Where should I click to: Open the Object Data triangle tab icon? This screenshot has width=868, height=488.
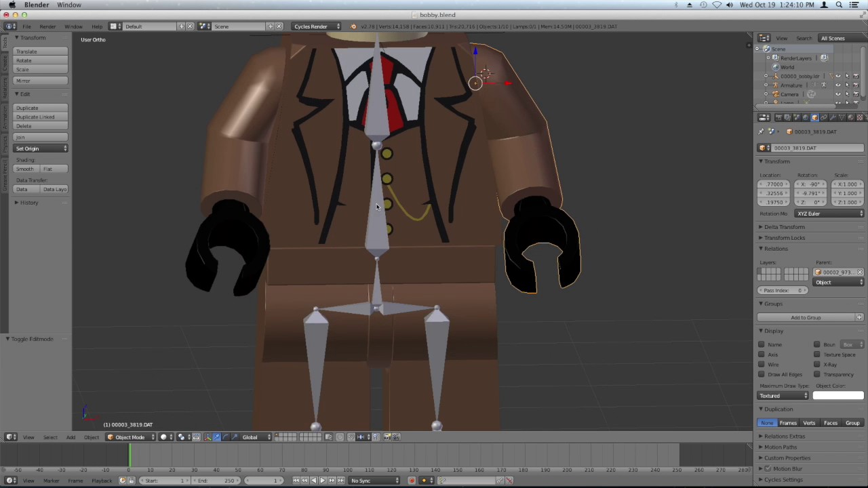[842, 117]
